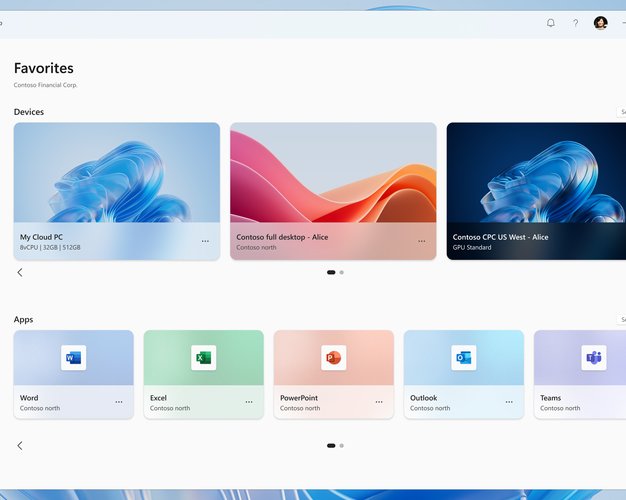Click the My Cloud PC title text
The width and height of the screenshot is (626, 500).
pyautogui.click(x=42, y=237)
